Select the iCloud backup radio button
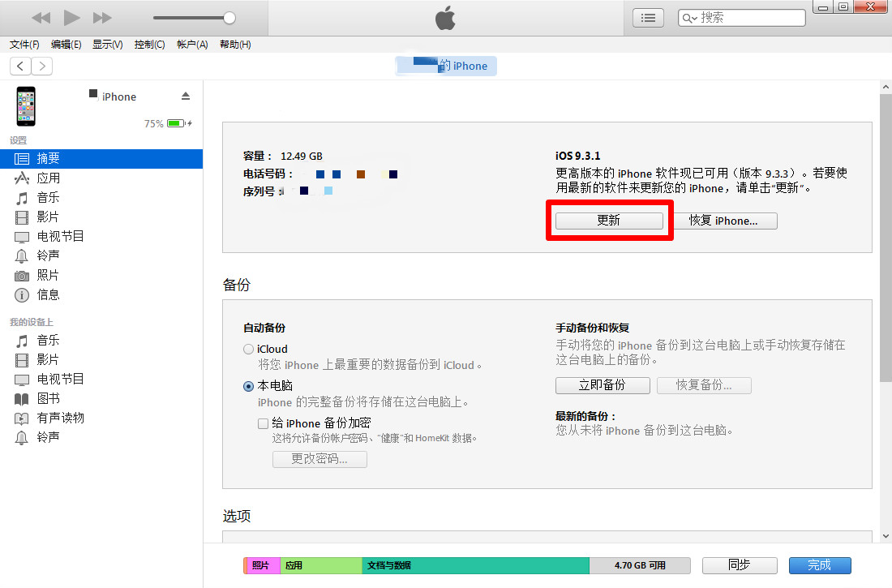 pyautogui.click(x=249, y=349)
